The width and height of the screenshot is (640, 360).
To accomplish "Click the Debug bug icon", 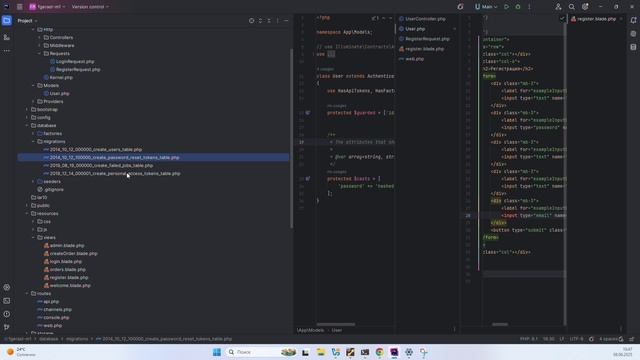I will [x=518, y=7].
